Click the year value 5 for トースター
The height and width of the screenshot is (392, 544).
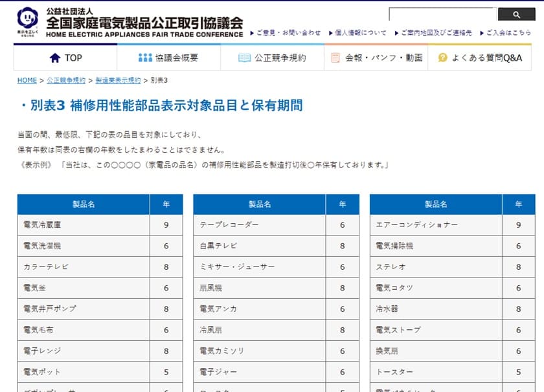pos(518,372)
